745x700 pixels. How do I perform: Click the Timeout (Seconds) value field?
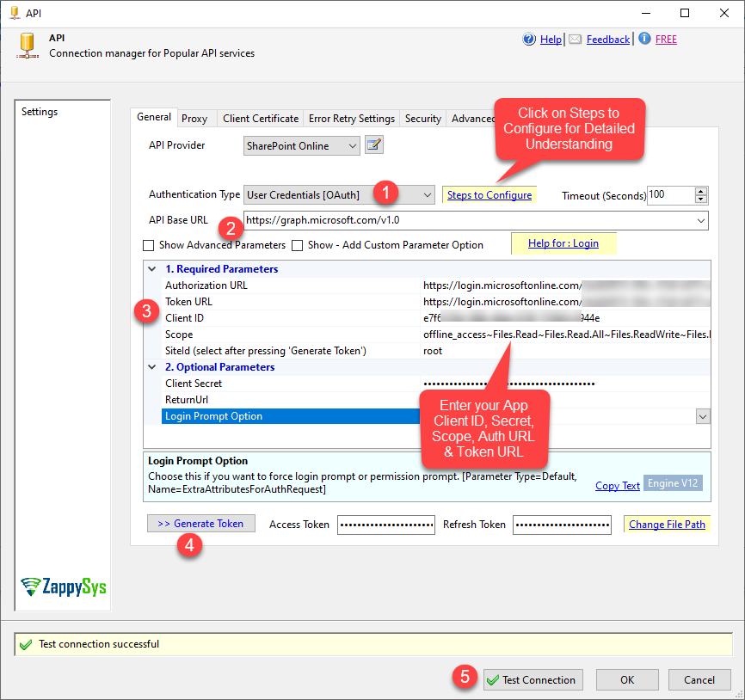coord(671,195)
